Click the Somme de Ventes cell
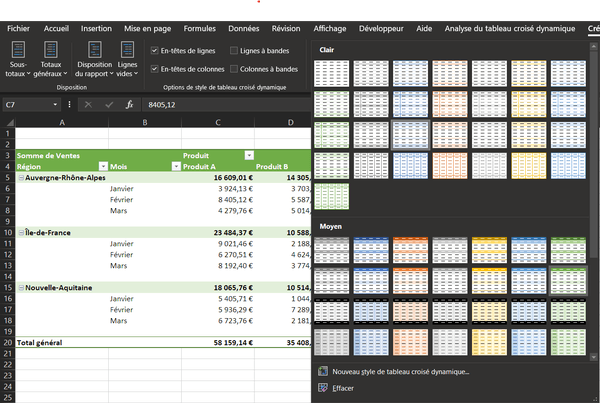Image resolution: width=600 pixels, height=403 pixels. 62,155
